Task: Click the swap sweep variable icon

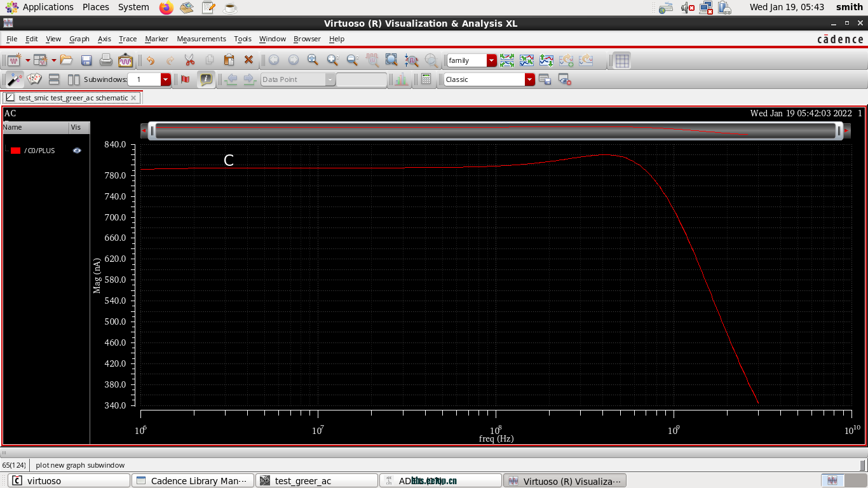Action: [x=546, y=60]
